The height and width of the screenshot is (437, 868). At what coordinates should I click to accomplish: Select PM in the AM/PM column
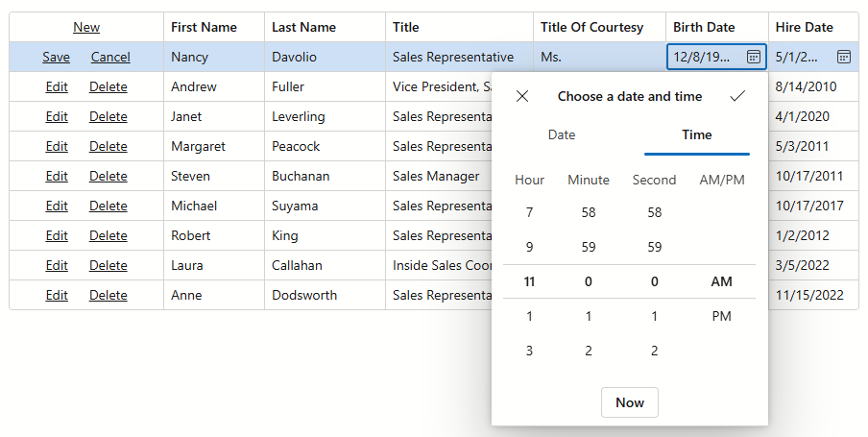click(722, 316)
